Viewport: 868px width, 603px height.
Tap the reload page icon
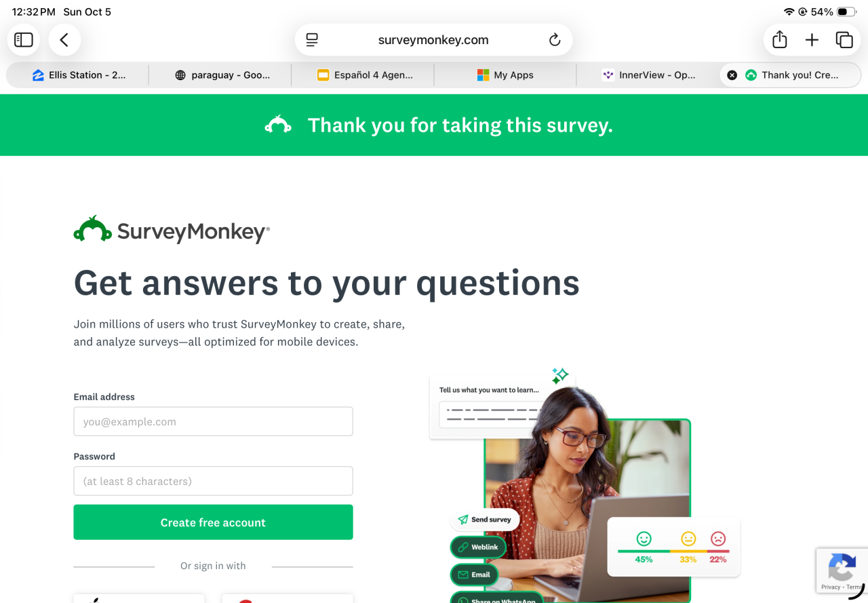tap(555, 40)
